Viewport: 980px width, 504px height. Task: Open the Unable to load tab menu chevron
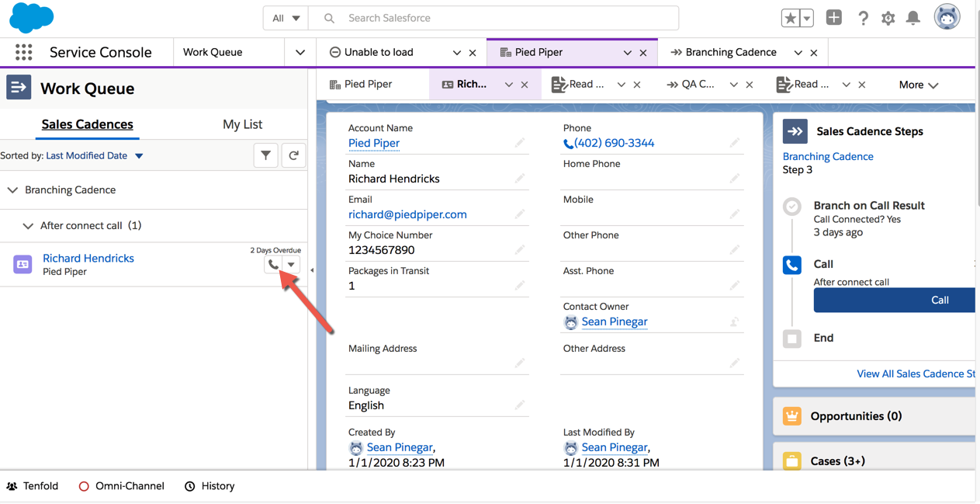(456, 53)
